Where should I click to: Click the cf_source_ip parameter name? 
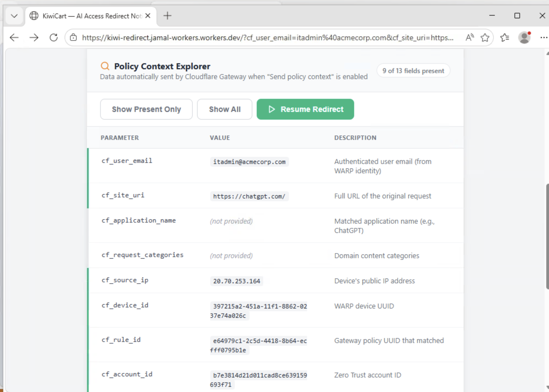[125, 280]
